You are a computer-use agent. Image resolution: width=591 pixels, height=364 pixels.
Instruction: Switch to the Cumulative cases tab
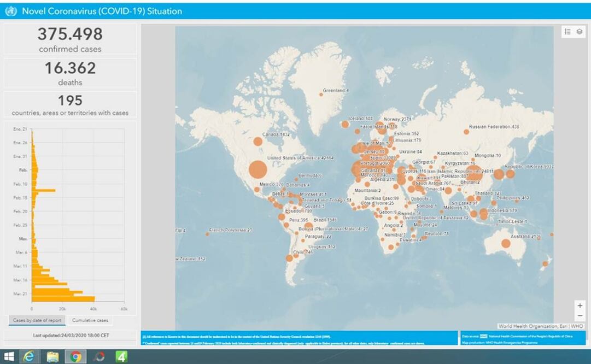[x=91, y=320]
